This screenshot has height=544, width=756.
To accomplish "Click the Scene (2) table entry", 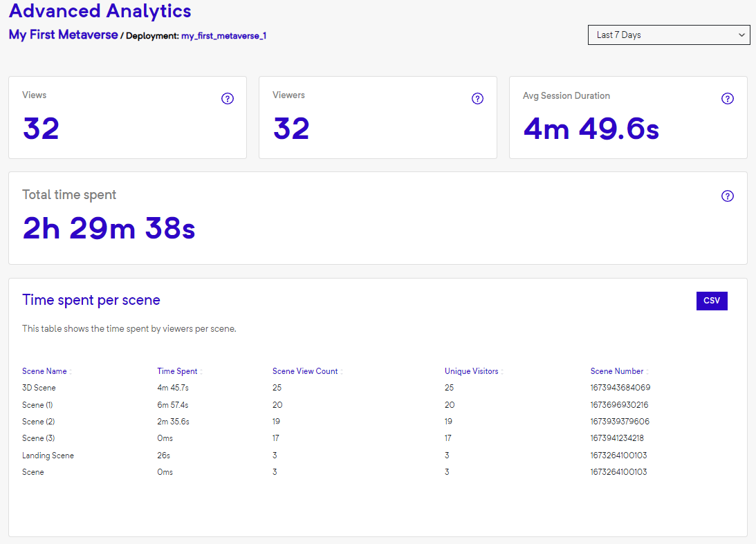I will click(x=38, y=422).
